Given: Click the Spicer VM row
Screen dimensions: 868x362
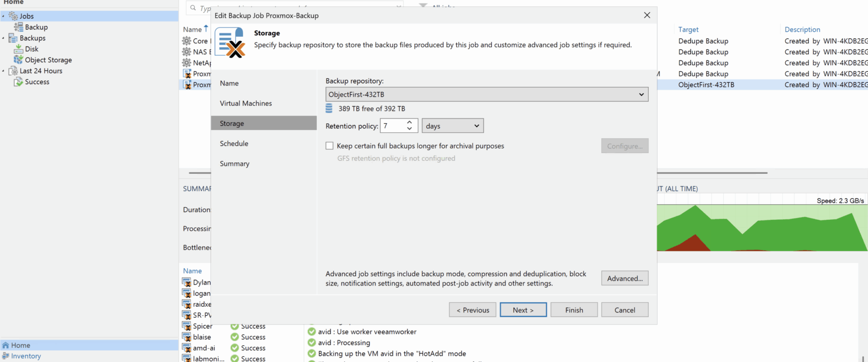Looking at the screenshot, I should pos(203,326).
